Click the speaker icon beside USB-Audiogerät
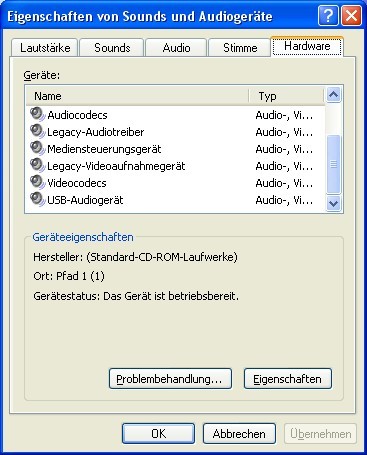 click(37, 199)
